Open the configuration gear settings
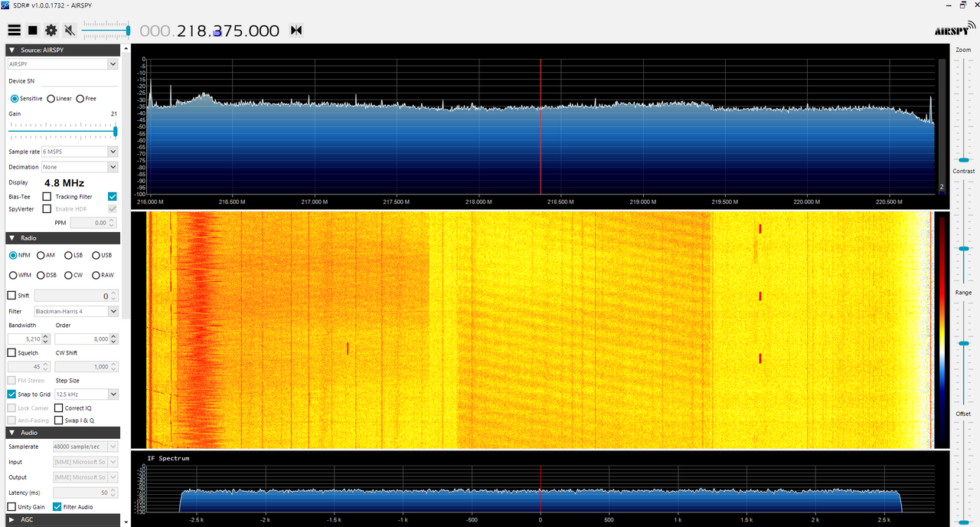 [x=51, y=31]
